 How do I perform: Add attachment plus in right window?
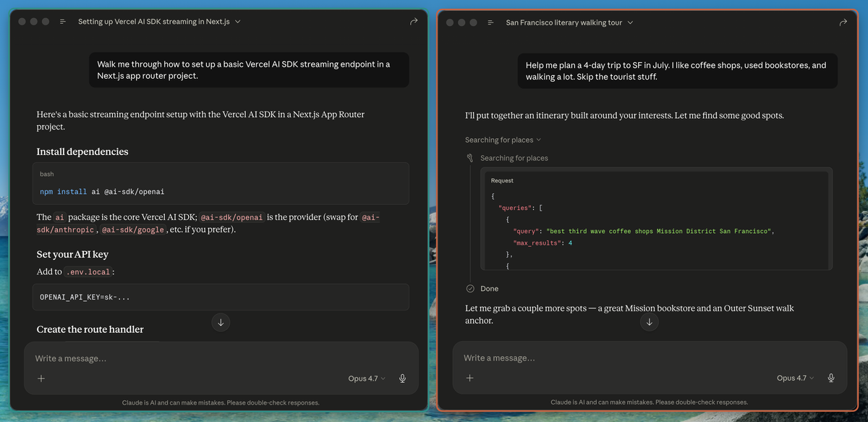(x=469, y=378)
